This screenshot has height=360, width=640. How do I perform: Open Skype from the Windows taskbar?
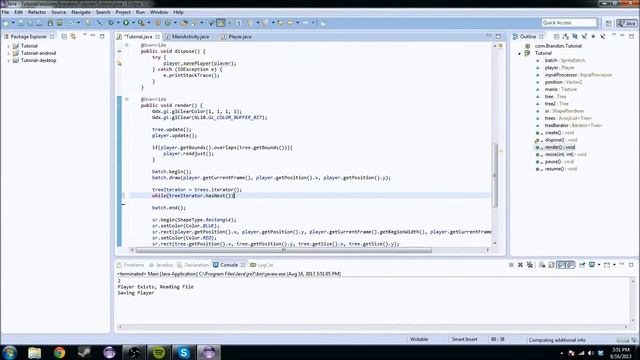point(184,353)
